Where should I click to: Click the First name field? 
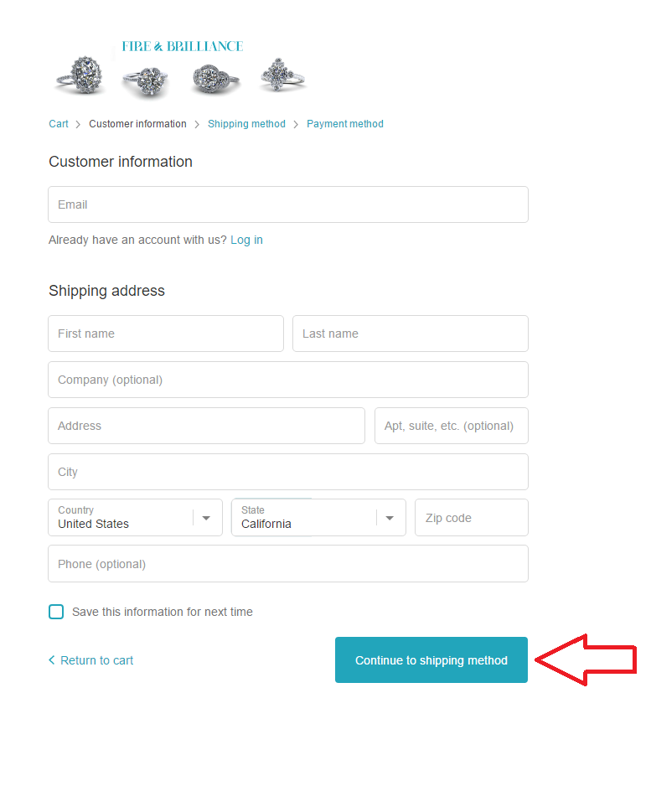tap(166, 334)
